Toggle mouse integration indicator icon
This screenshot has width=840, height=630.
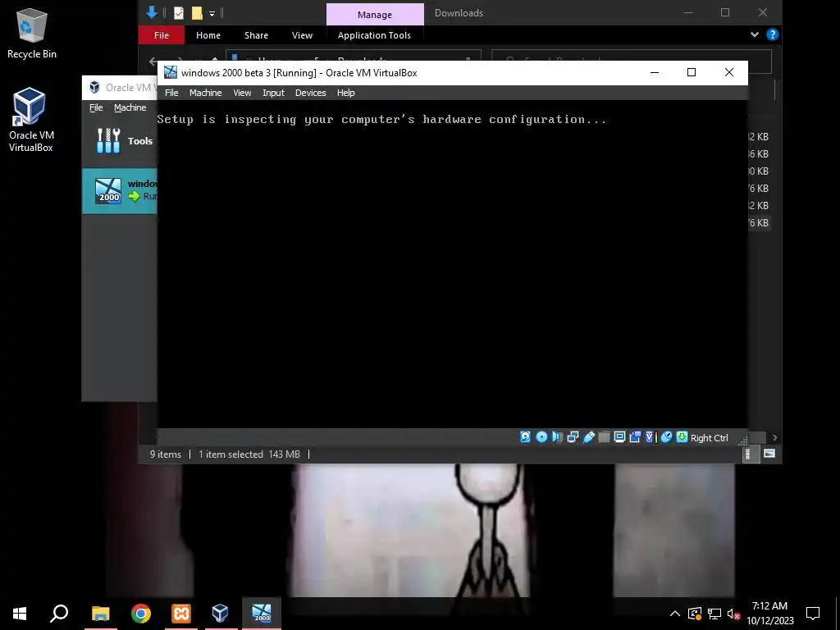(x=666, y=437)
